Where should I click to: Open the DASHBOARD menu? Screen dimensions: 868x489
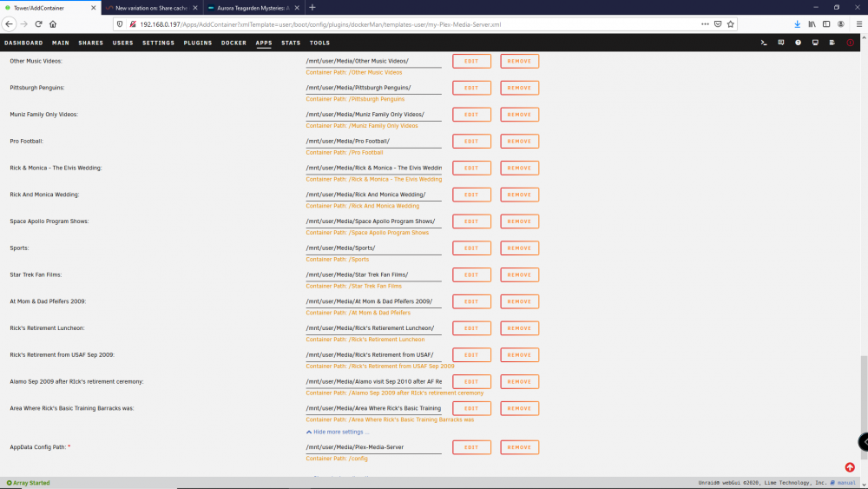click(x=23, y=43)
